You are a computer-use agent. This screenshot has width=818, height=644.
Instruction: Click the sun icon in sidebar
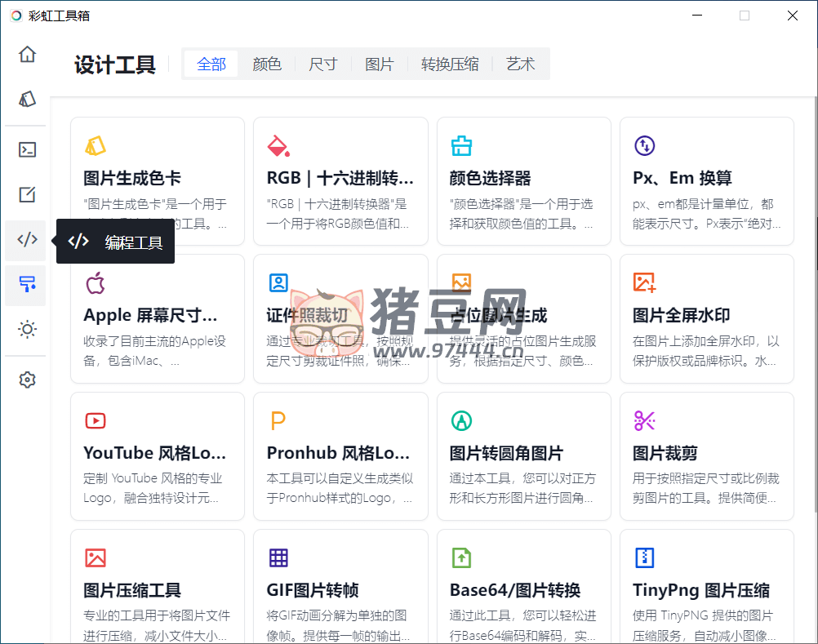pyautogui.click(x=28, y=330)
